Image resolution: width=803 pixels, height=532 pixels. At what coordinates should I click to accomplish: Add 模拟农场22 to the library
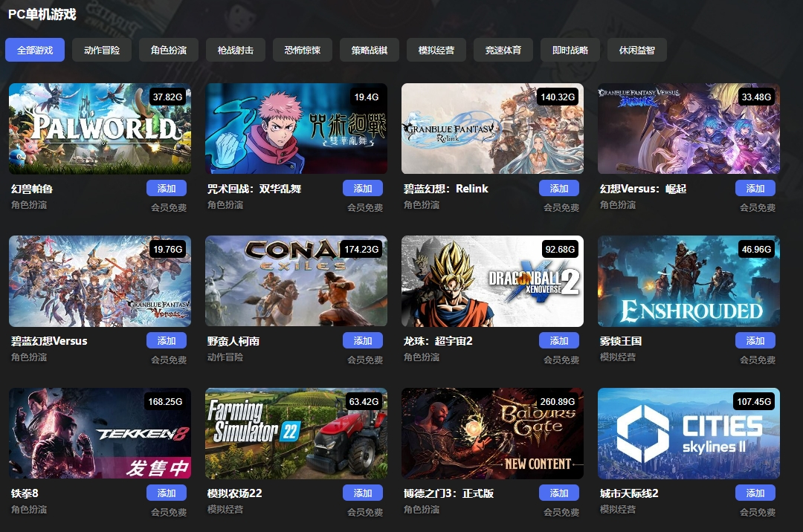tap(363, 493)
